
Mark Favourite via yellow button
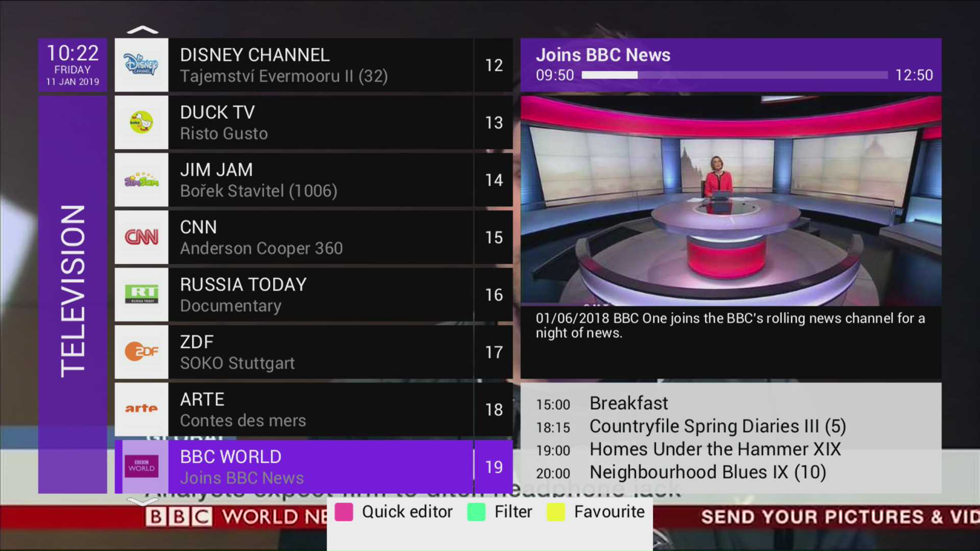pyautogui.click(x=556, y=512)
